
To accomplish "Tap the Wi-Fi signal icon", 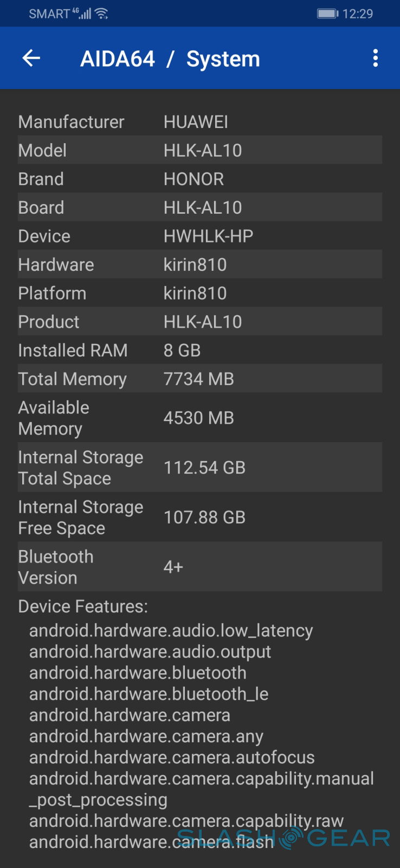I will [x=101, y=14].
